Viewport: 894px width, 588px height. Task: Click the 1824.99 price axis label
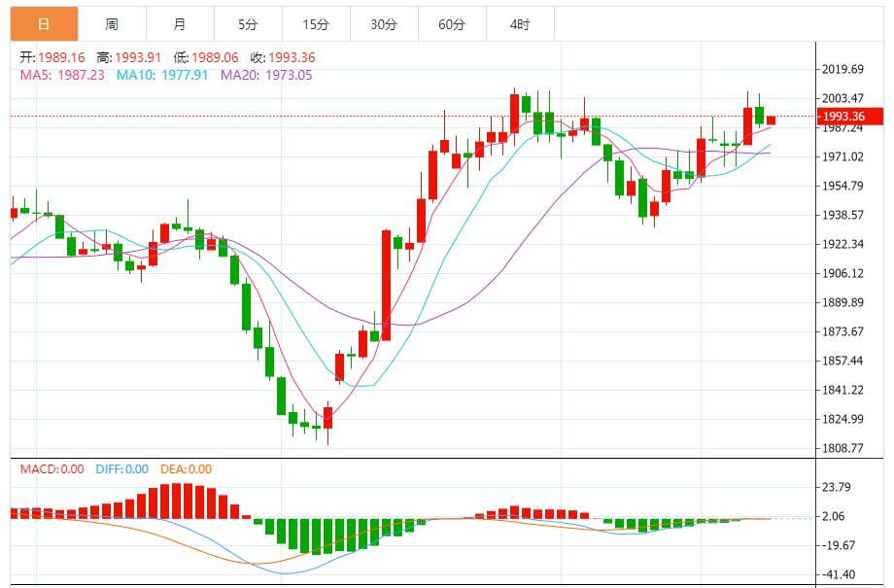(842, 419)
